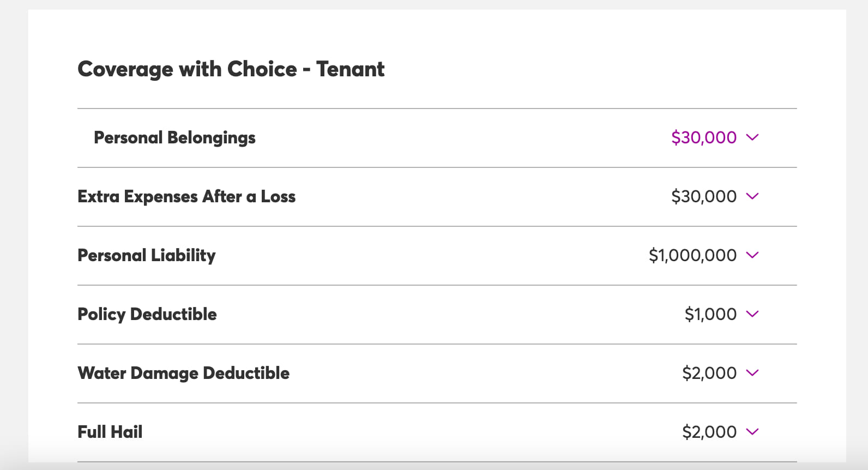Open the Full Hail amount dropdown
The height and width of the screenshot is (470, 868).
[754, 431]
